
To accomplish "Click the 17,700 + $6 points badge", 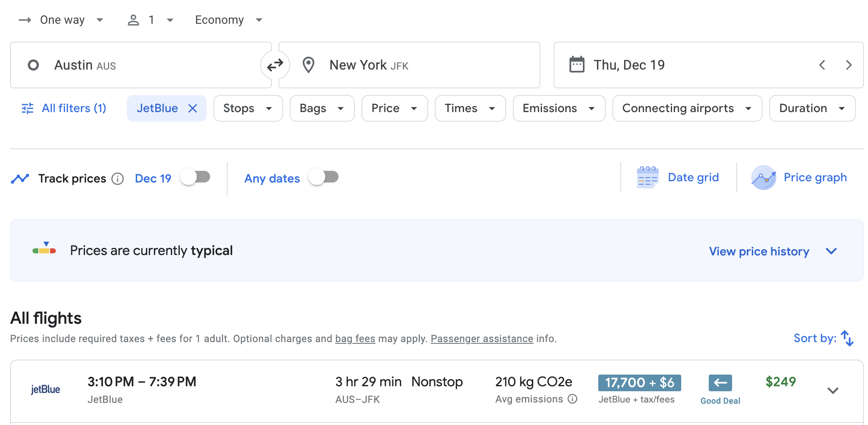I will [640, 382].
